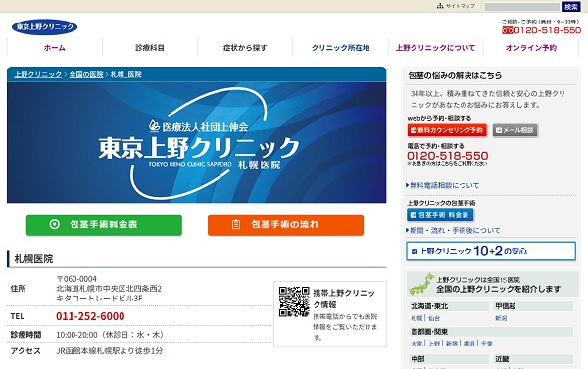Follow the 上野クリニック breadcrumb link
Image resolution: width=588 pixels, height=369 pixels.
point(38,74)
